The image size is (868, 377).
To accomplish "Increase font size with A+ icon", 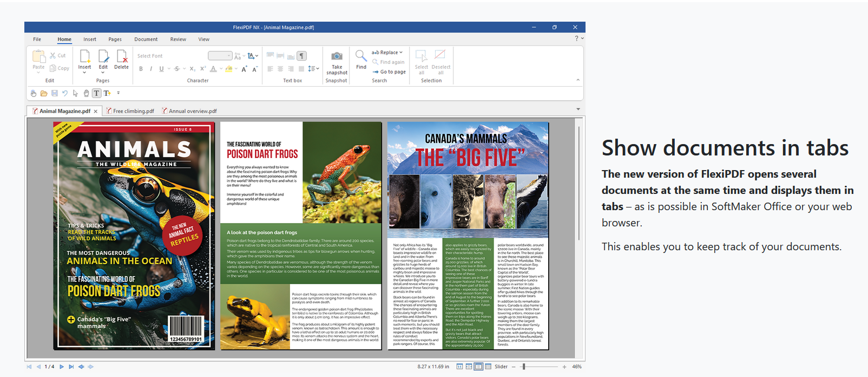I will coord(245,69).
